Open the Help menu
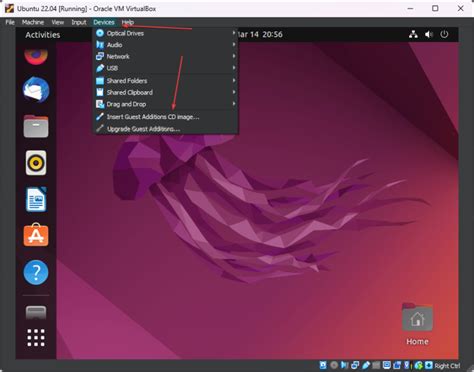Screen dimensions: 474x372 tap(128, 22)
